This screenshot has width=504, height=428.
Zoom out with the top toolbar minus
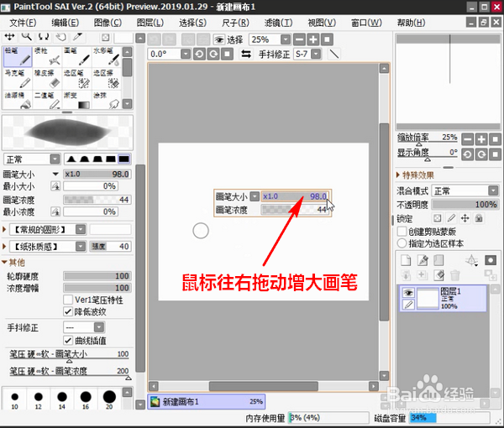(299, 39)
